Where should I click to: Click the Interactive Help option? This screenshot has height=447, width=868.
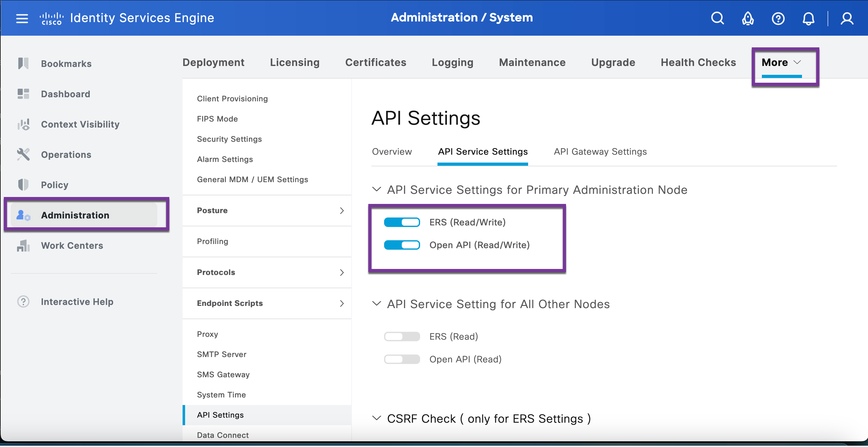(77, 301)
